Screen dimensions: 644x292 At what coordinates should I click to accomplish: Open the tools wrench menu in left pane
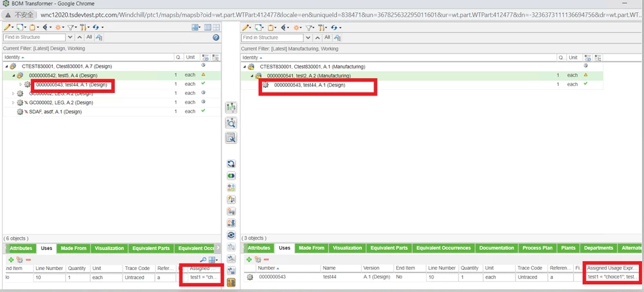click(84, 27)
